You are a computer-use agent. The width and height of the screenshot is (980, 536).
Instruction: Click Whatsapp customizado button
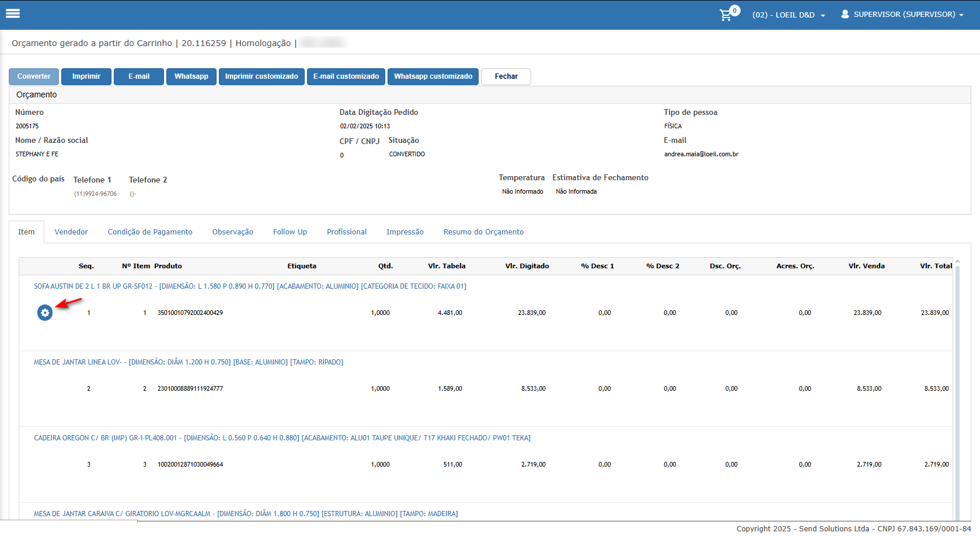point(433,76)
